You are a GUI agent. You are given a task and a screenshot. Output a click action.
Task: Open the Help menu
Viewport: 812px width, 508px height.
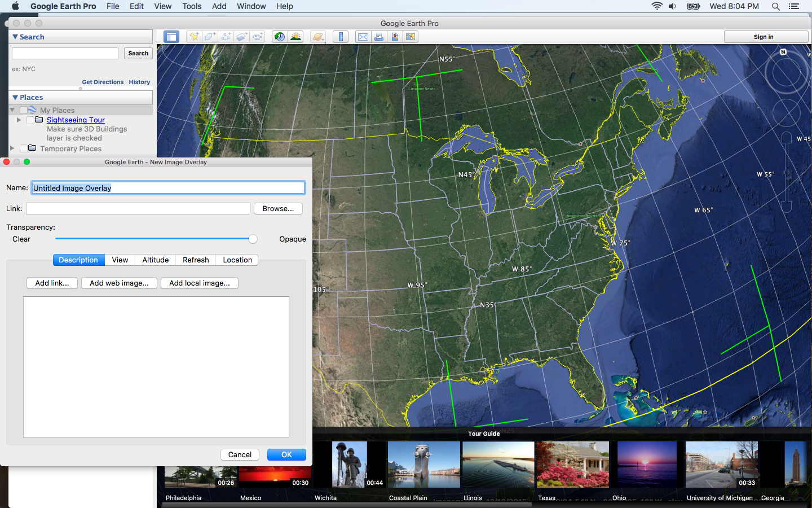[x=285, y=6]
